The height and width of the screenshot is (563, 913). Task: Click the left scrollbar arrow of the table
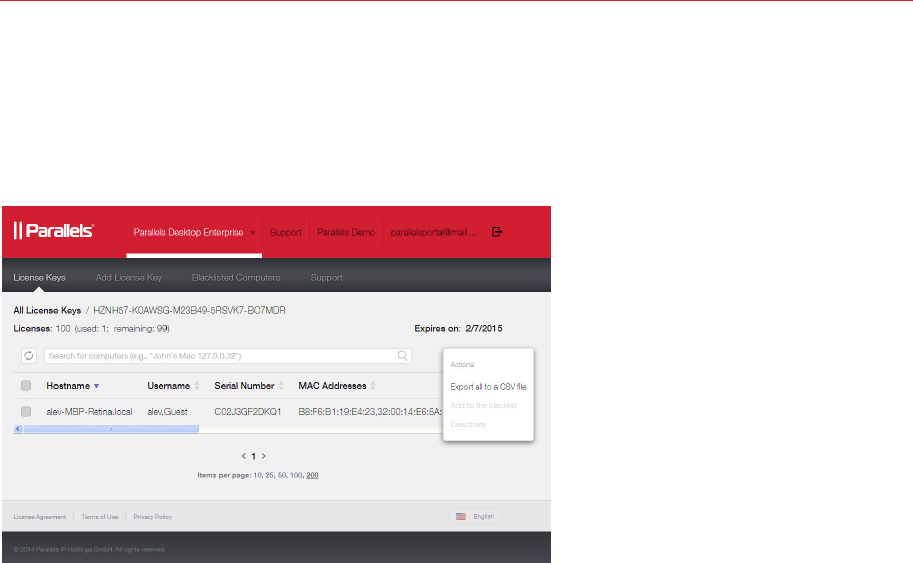18,429
